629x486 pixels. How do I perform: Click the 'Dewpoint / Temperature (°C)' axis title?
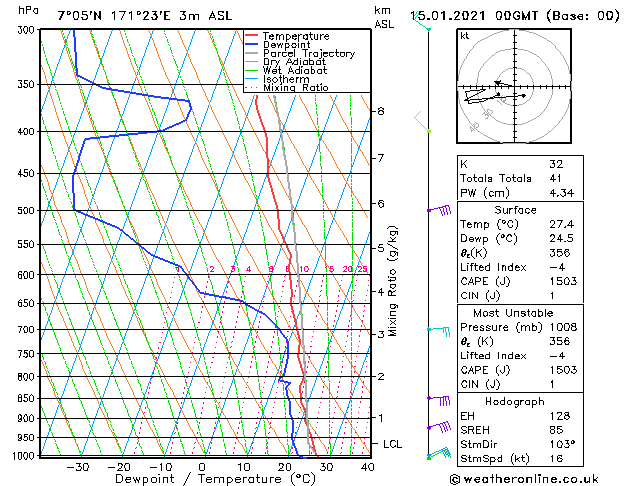215,479
